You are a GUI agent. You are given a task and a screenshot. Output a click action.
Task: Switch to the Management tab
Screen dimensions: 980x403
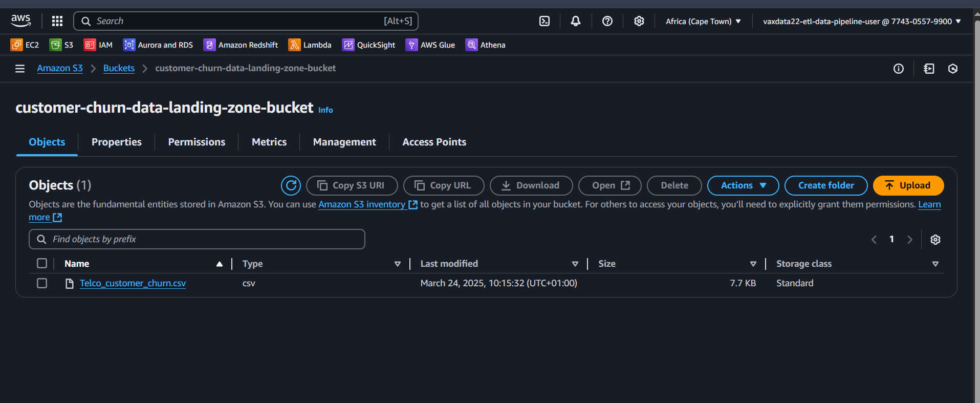[344, 142]
